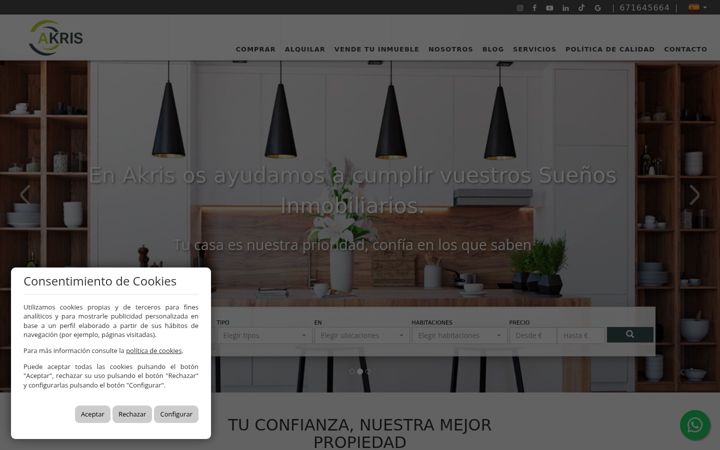Image resolution: width=720 pixels, height=450 pixels.
Task: Go to homepage via Akris logo
Action: point(56,38)
